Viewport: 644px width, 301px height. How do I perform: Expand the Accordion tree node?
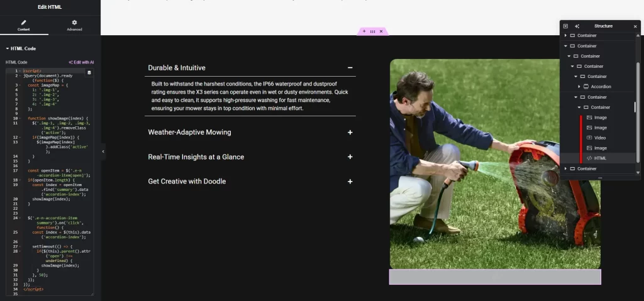579,87
